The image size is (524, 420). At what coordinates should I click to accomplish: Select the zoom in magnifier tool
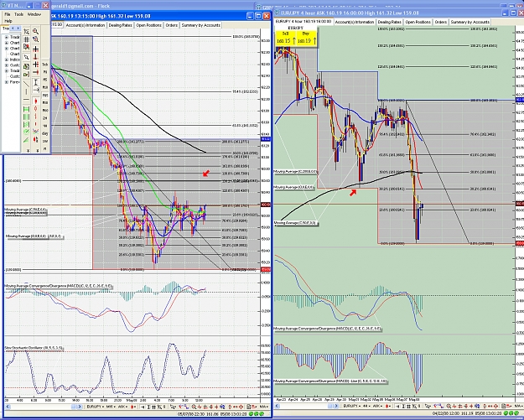coord(35,31)
